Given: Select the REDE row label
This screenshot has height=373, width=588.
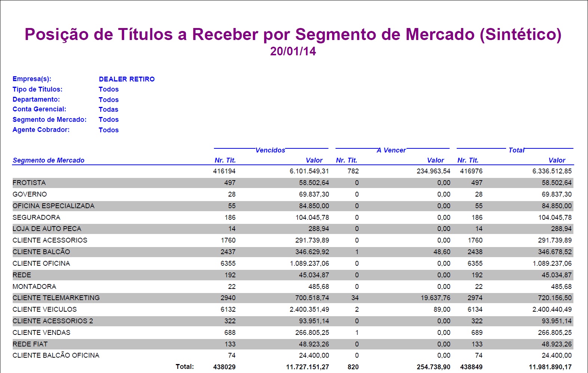Looking at the screenshot, I should (22, 275).
